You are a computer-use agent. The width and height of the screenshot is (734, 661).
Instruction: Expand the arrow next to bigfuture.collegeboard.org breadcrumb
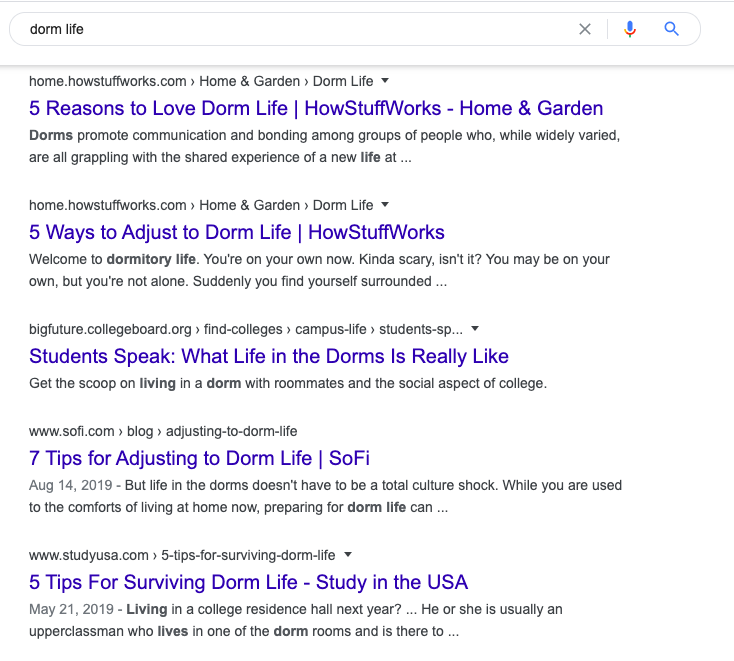tap(475, 329)
